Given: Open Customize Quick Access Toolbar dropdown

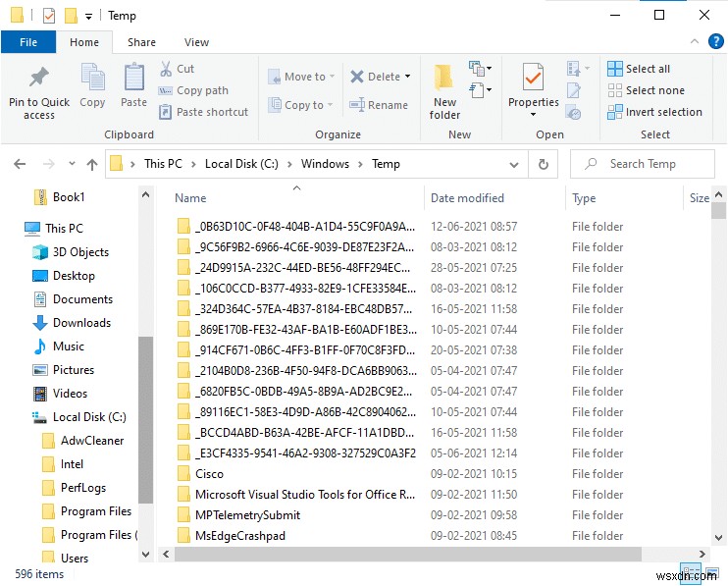Looking at the screenshot, I should pos(88,17).
